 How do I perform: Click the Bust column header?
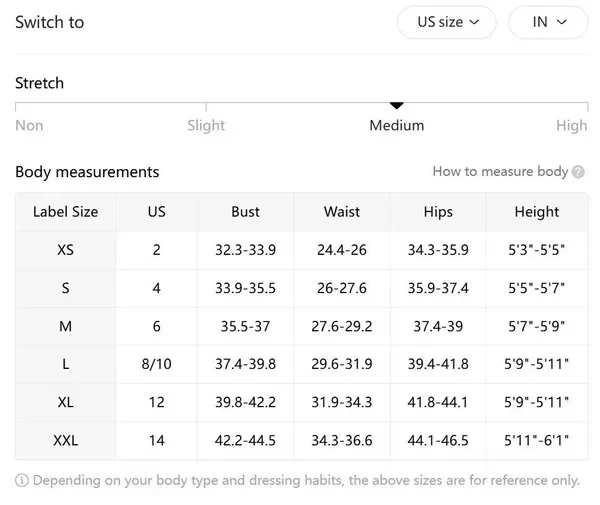(245, 212)
